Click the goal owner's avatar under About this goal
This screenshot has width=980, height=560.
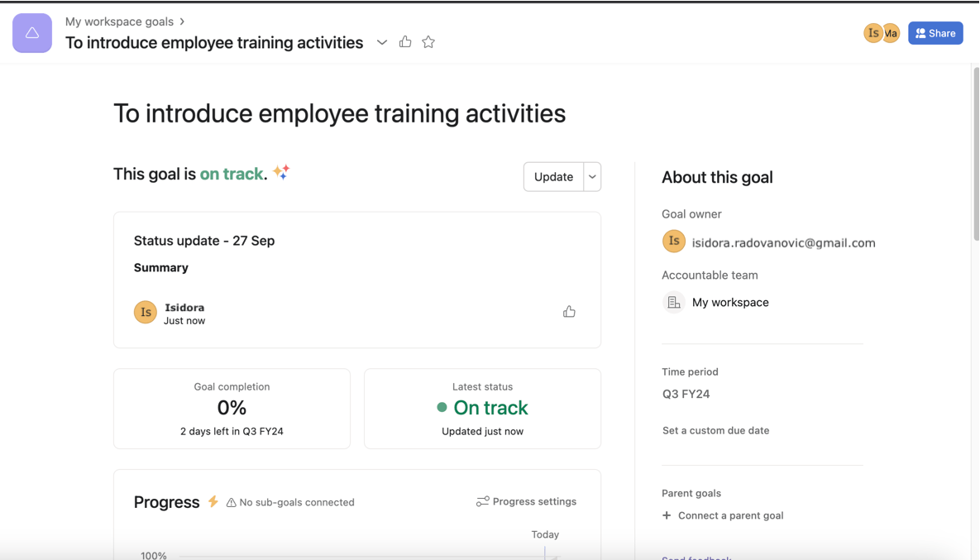tap(674, 242)
